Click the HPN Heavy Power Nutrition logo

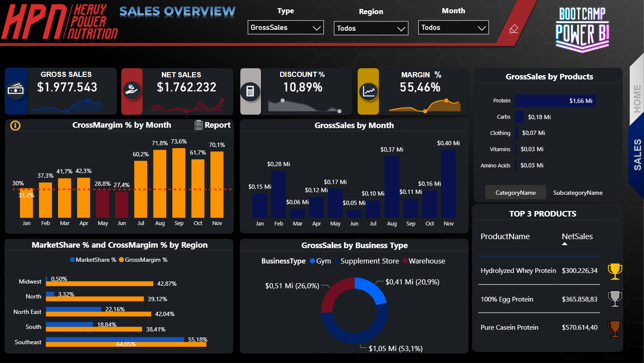coord(60,22)
